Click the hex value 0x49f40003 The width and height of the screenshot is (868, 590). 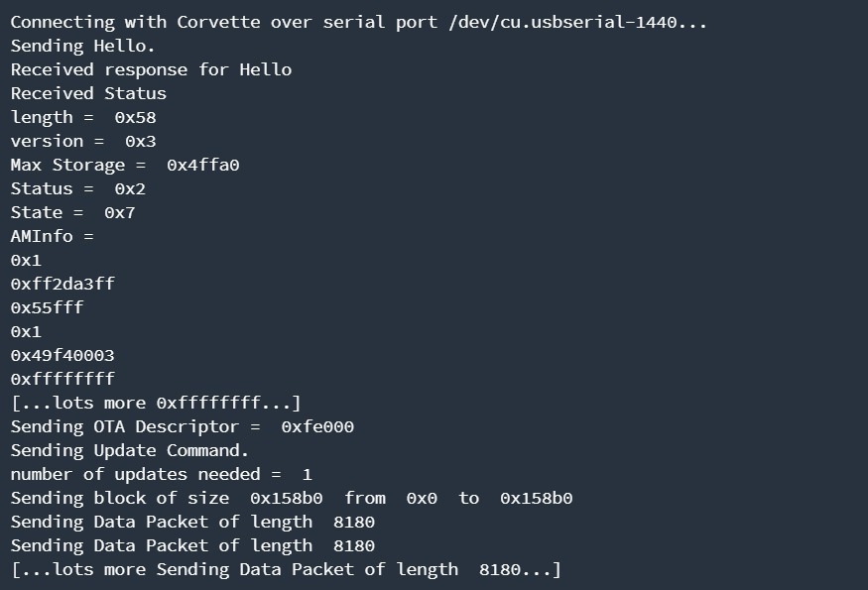point(62,356)
